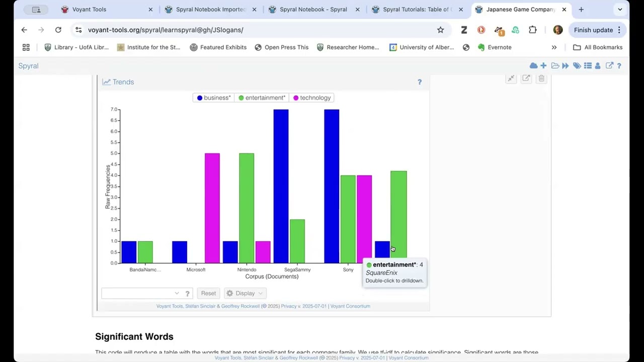Click the Trends chart title icon
Screen dimensions: 644x362
107,82
